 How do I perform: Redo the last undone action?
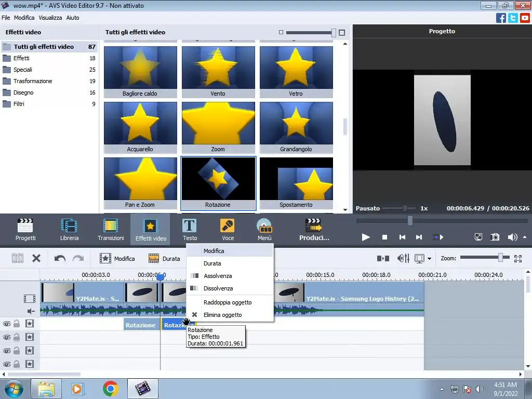pyautogui.click(x=78, y=259)
